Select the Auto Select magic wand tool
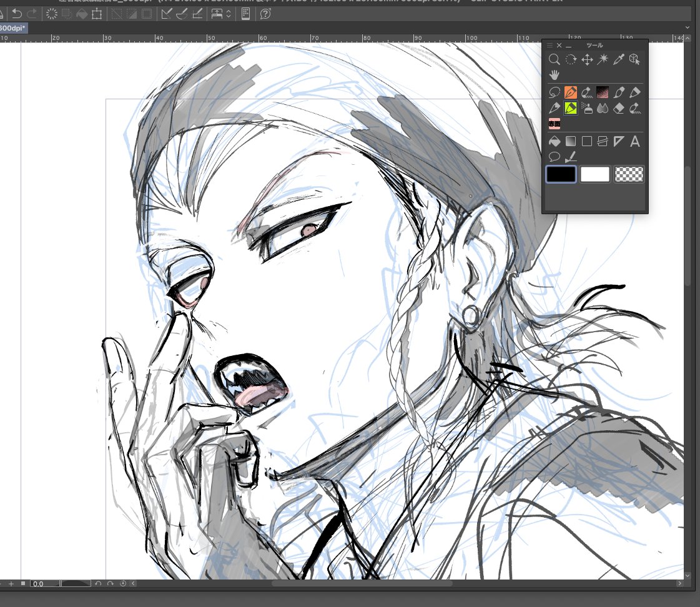Image resolution: width=700 pixels, height=607 pixels. point(603,59)
